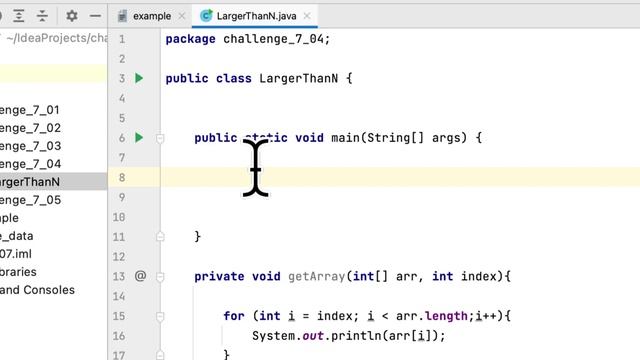Screen dimensions: 640x360
Task: Close the example tab
Action: (182, 16)
